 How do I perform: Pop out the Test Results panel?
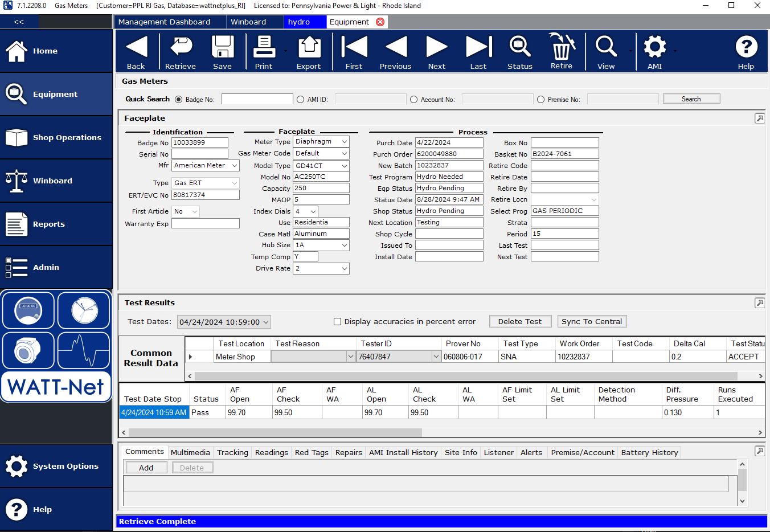(x=760, y=303)
